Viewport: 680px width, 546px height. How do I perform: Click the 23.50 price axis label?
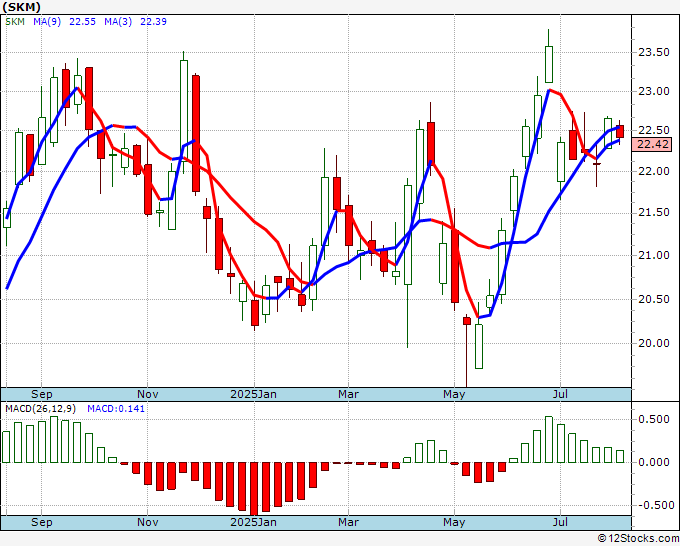[x=654, y=52]
